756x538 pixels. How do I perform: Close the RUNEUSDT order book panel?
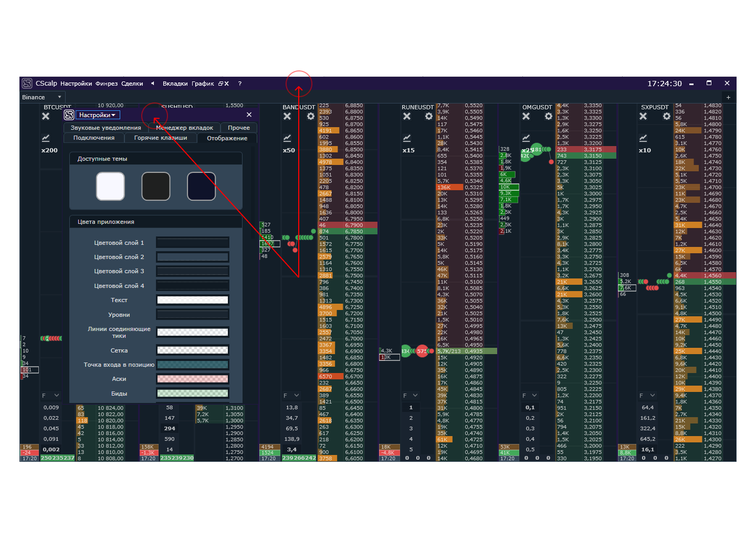click(x=407, y=116)
